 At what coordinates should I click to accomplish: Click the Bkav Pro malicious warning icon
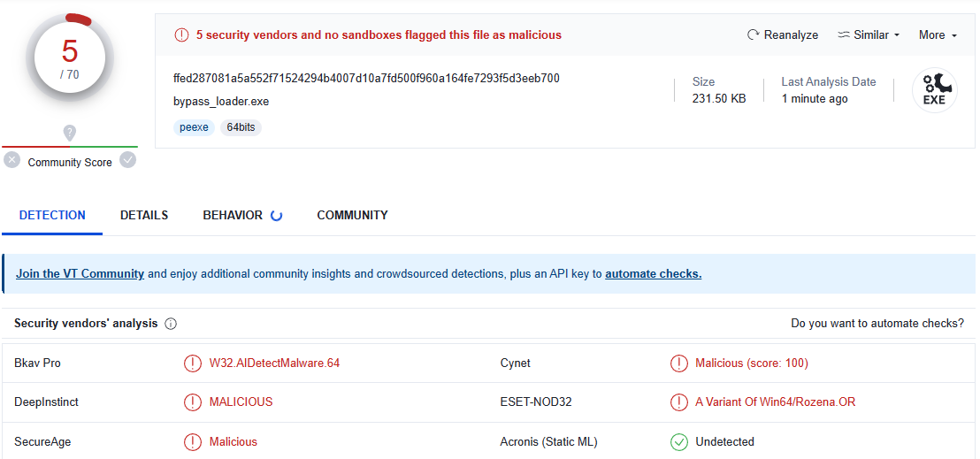(192, 363)
